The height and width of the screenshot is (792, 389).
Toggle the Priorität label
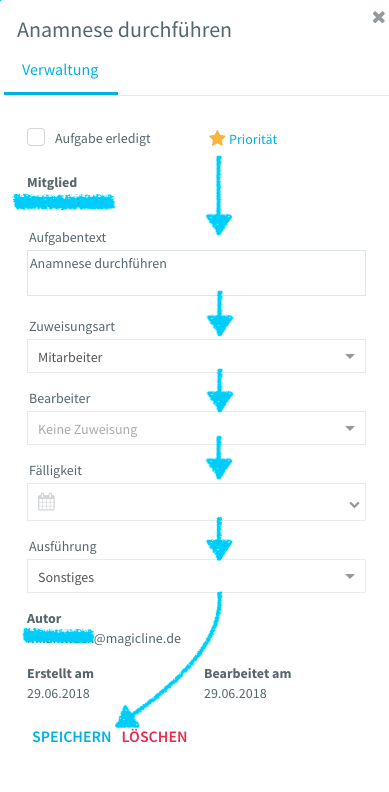point(253,139)
